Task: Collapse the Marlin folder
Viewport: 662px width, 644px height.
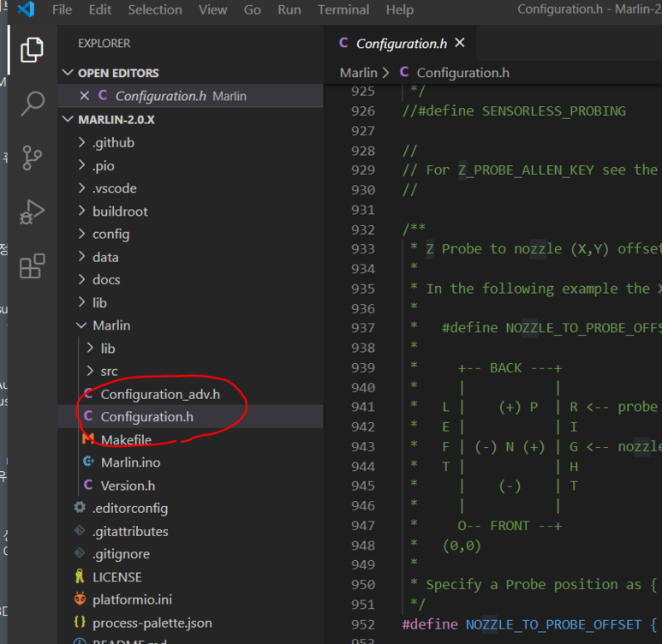Action: pyautogui.click(x=81, y=325)
